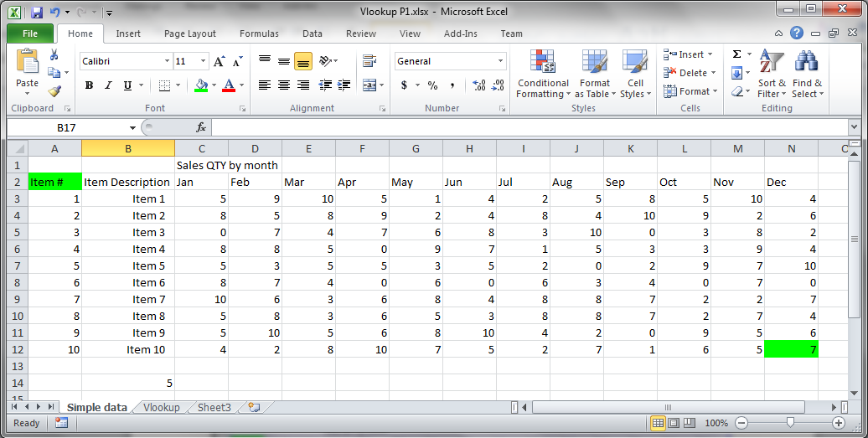Click the zoom in plus button
Viewport: 868px width, 438px height.
click(x=839, y=423)
